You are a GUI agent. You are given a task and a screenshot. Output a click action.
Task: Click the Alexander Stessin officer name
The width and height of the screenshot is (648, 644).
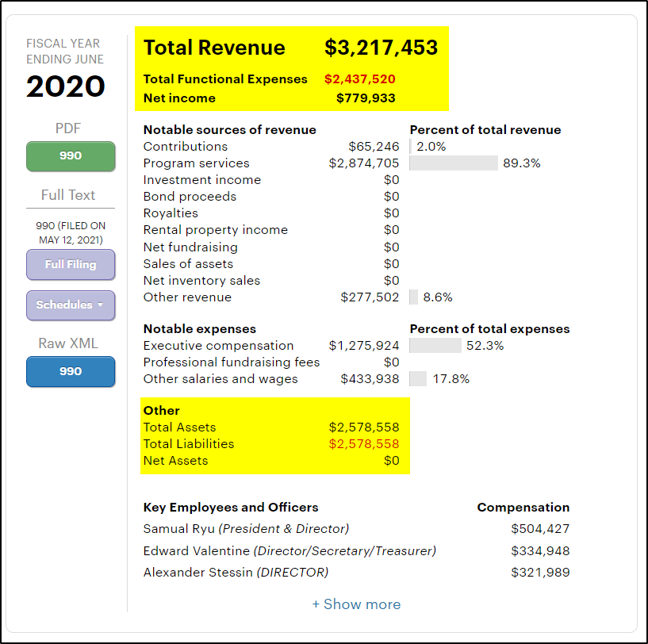[198, 573]
